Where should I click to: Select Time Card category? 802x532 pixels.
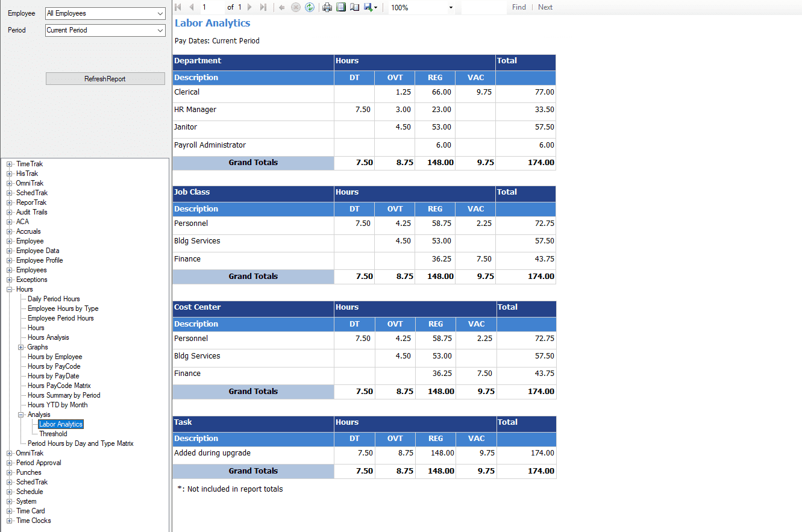click(30, 511)
